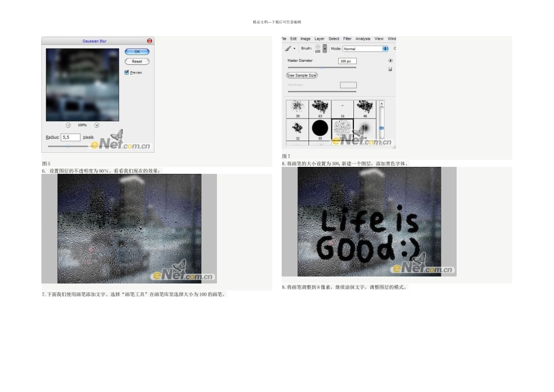Click the Radius input field showing 5,5
The image size is (554, 392).
pyautogui.click(x=71, y=137)
